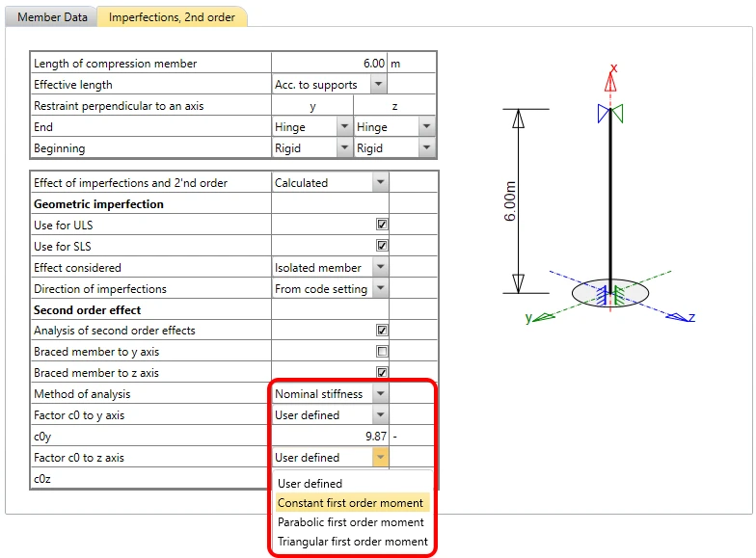The width and height of the screenshot is (756, 558).
Task: Choose Parabolic first order moment option
Action: [x=351, y=522]
